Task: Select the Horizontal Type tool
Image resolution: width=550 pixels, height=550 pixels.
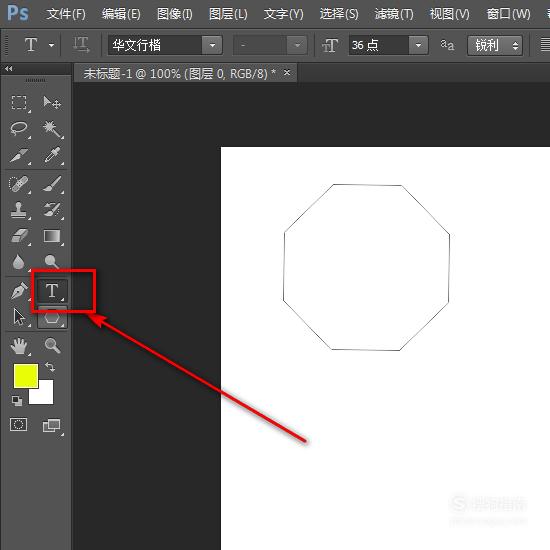Action: pos(52,291)
